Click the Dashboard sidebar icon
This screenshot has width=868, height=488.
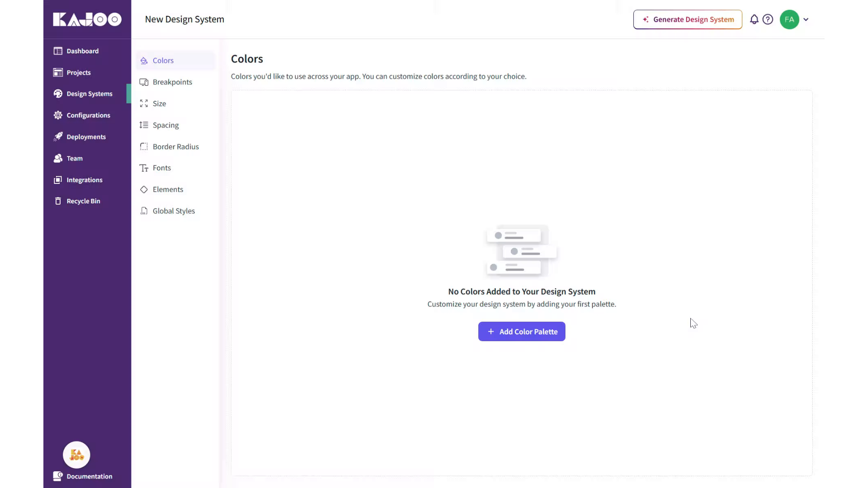click(58, 51)
